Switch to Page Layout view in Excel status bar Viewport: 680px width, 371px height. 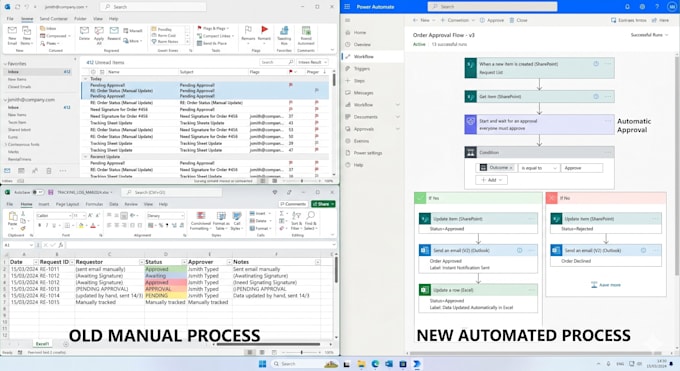click(x=262, y=352)
